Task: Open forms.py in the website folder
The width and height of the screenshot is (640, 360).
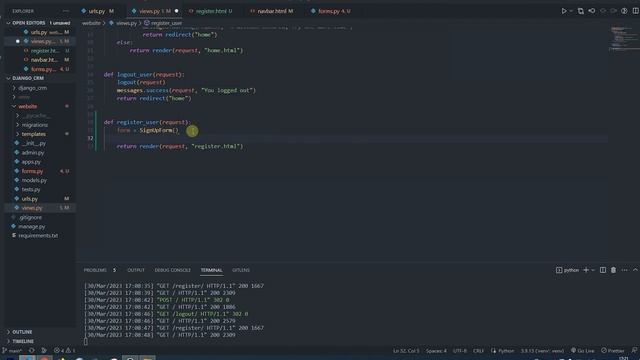Action: 32,171
